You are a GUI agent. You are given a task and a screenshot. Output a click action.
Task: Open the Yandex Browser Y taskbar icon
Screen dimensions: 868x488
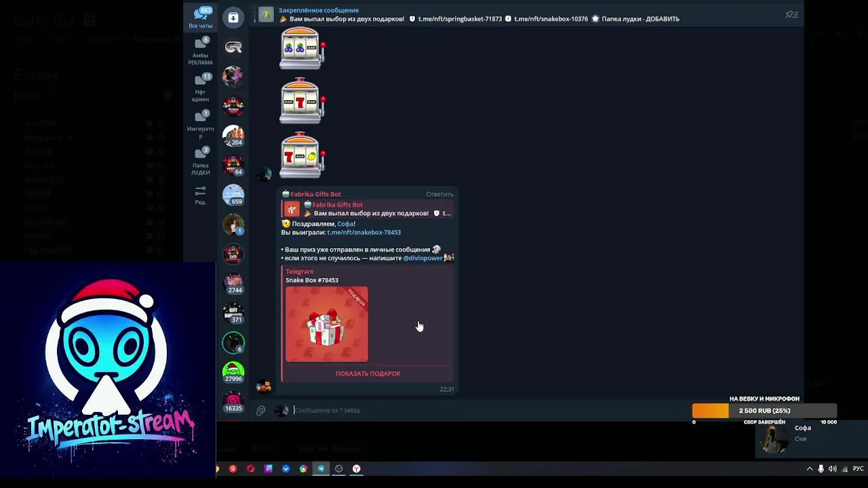coord(356,468)
